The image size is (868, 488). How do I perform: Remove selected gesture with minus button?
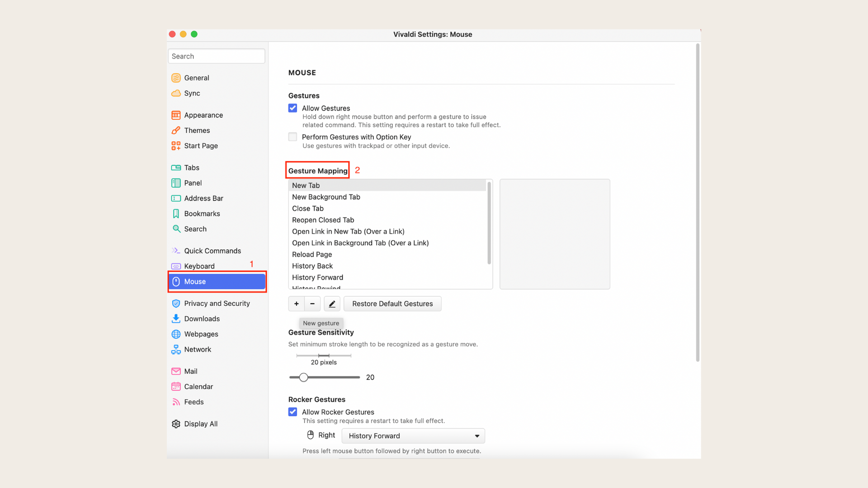tap(312, 304)
